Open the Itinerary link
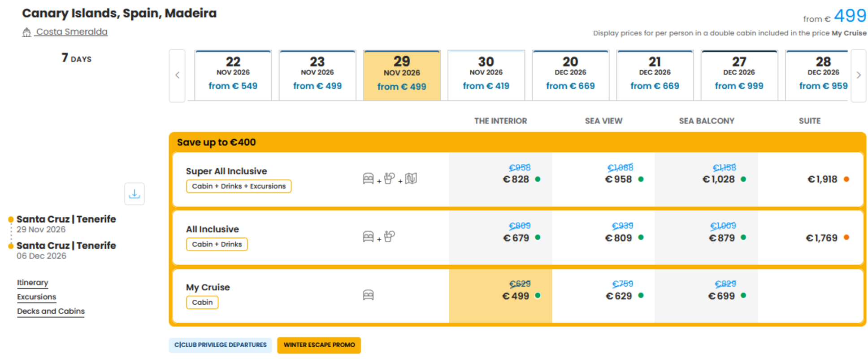The width and height of the screenshot is (868, 359). (32, 283)
